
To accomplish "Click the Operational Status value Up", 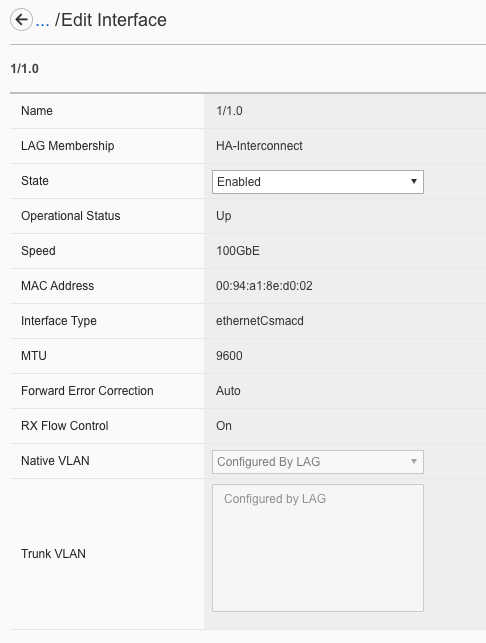I will click(224, 216).
